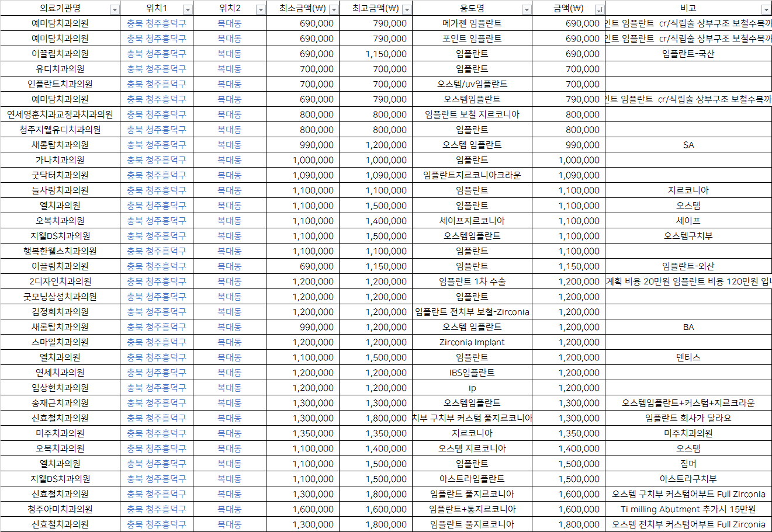Select the 연세영훈치과교정과치과의원 cell

click(x=60, y=114)
